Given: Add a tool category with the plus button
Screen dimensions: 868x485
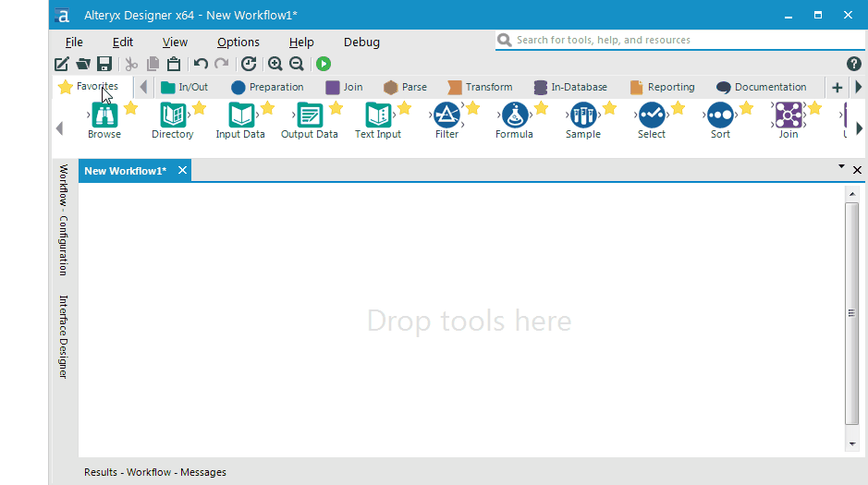Looking at the screenshot, I should point(837,88).
